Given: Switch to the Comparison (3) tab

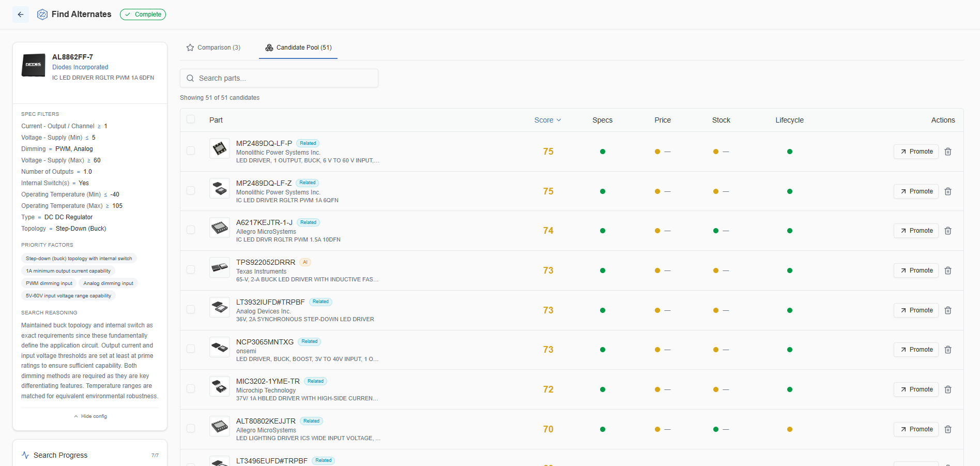Looking at the screenshot, I should coord(213,48).
